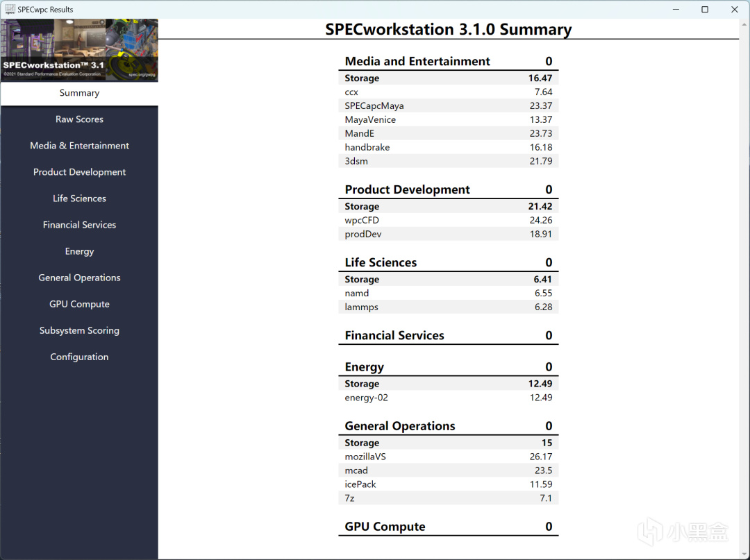Select the 3dsm row
This screenshot has width=750, height=560.
pyautogui.click(x=448, y=161)
